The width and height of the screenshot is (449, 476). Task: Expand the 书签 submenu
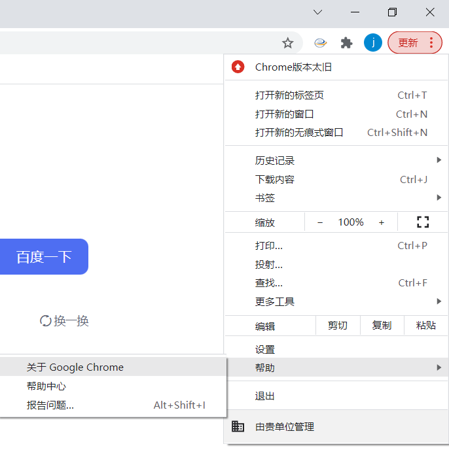(336, 198)
